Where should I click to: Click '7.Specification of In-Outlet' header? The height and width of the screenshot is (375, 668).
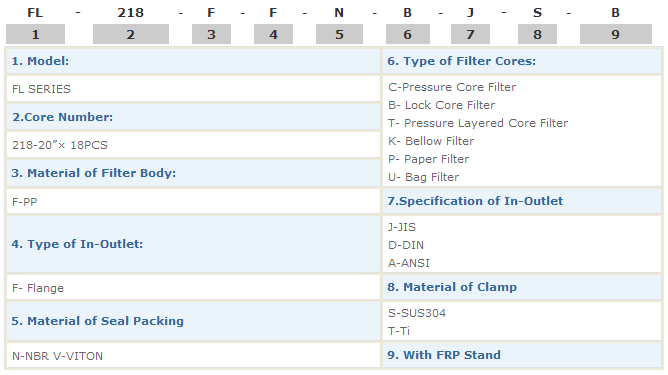tap(522, 201)
